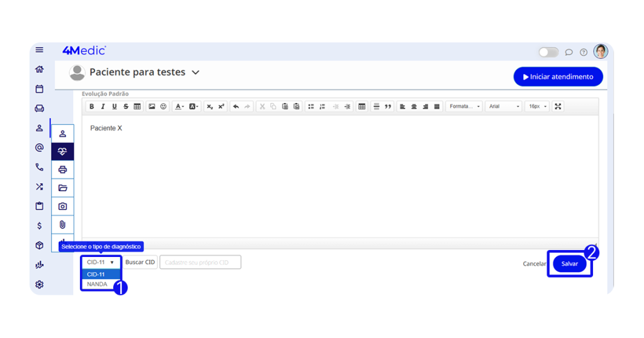Click the dollar sign finance icon

coord(40,226)
